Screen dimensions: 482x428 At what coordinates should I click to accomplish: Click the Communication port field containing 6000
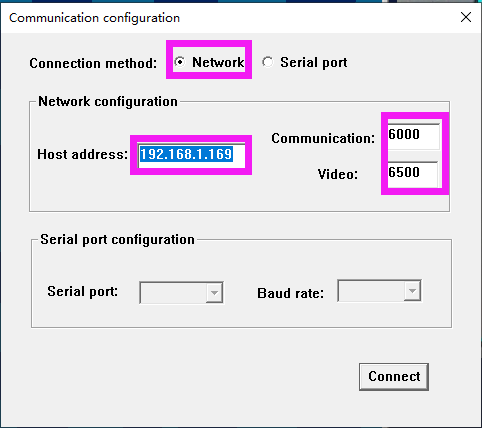(413, 136)
